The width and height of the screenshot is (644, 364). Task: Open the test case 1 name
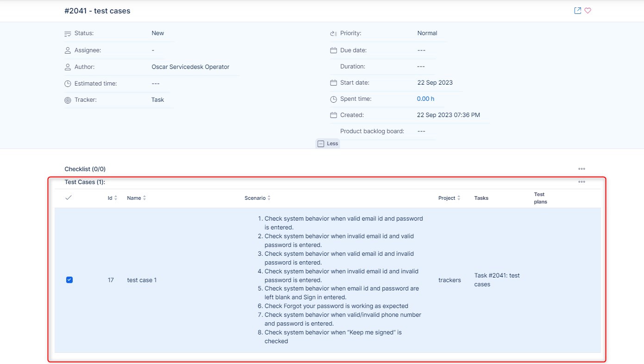tap(142, 280)
